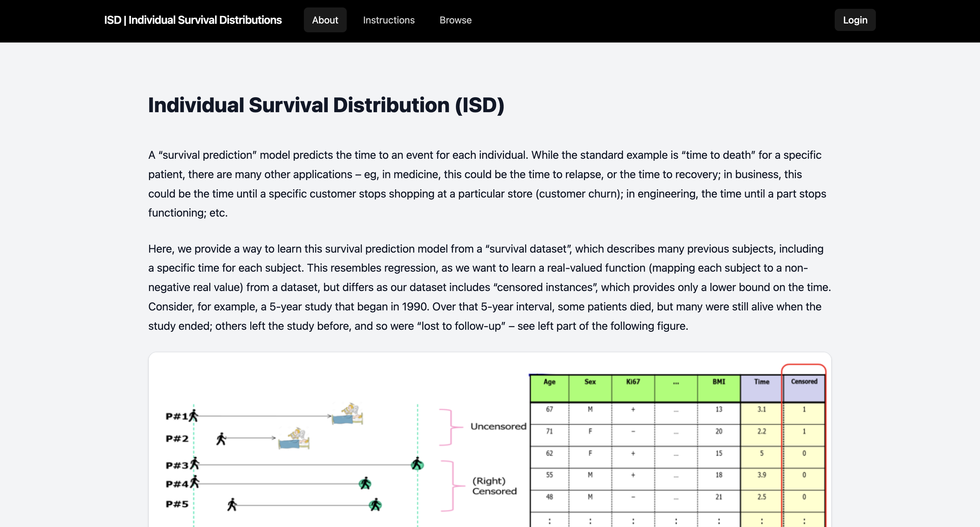Click the green censored walker icon ending the P#3 line
The height and width of the screenshot is (527, 980).
pos(417,464)
